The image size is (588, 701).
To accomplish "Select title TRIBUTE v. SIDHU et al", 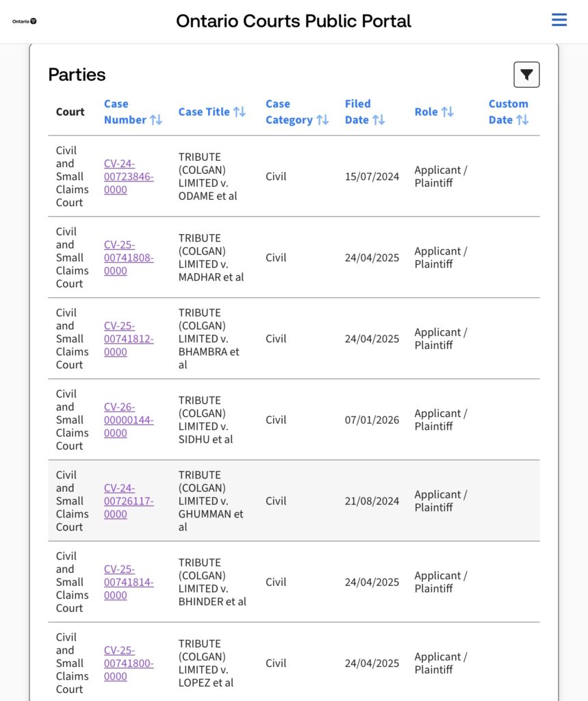I will point(205,420).
